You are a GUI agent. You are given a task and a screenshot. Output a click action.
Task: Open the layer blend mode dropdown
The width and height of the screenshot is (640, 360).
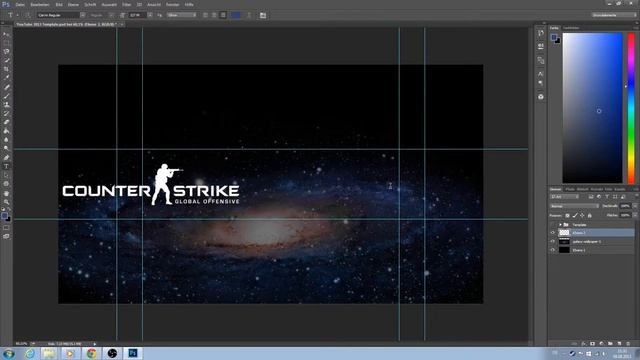[574, 206]
